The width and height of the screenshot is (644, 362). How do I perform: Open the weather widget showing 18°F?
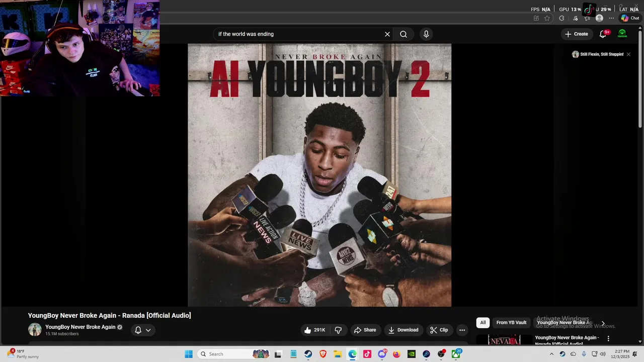click(x=23, y=354)
